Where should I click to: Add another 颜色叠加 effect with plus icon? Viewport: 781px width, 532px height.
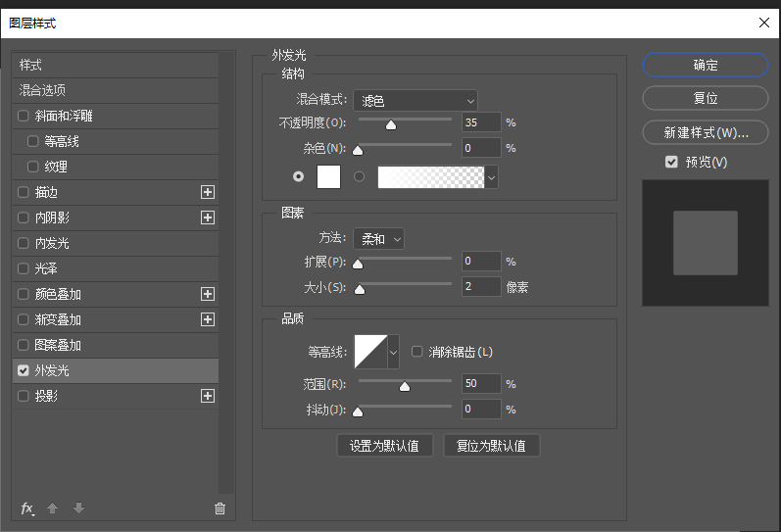pos(207,294)
